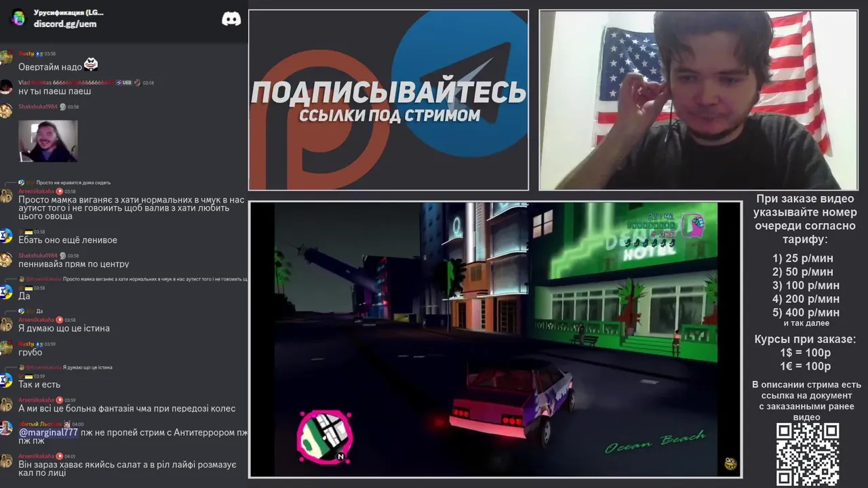Click the pink weapon fist icon in game HUD
The height and width of the screenshot is (488, 868).
point(692,224)
